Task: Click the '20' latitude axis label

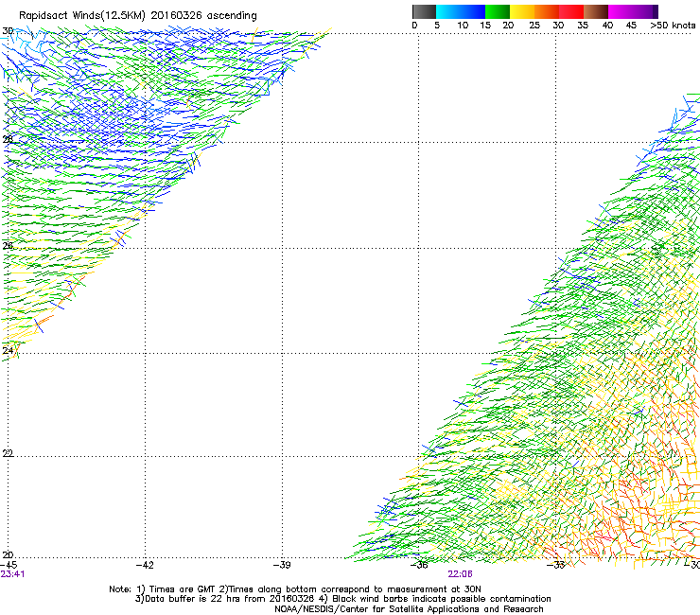Action: point(8,554)
